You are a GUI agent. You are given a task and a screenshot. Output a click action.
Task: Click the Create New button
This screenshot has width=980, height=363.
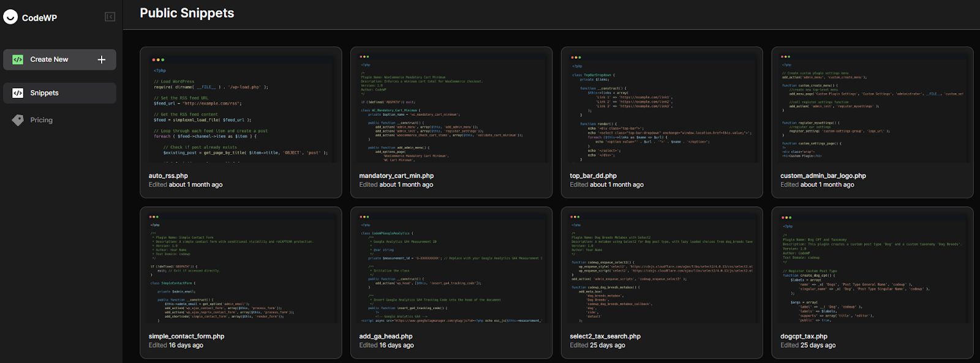(x=59, y=59)
